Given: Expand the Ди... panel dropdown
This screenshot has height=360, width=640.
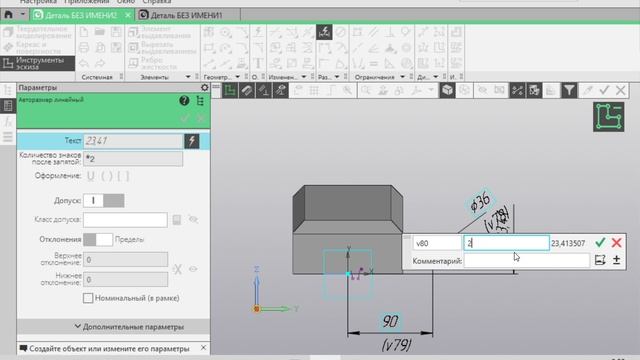Looking at the screenshot, I should click(x=436, y=77).
